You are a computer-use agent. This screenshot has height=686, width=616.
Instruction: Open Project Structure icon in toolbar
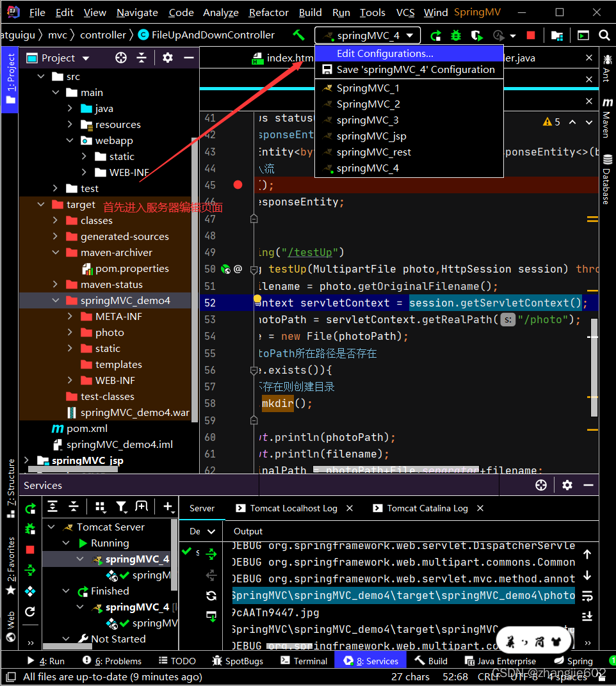(557, 35)
